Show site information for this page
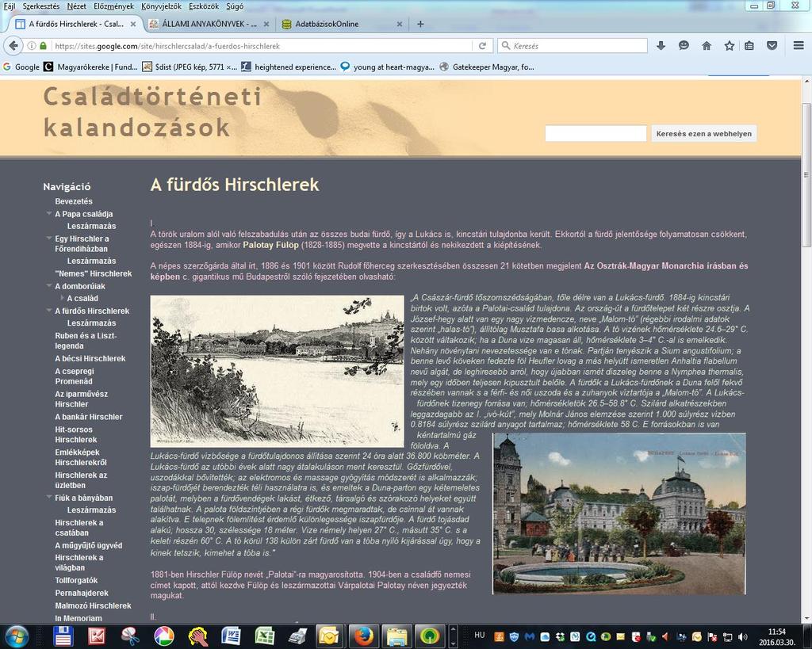Image resolution: width=812 pixels, height=649 pixels. click(x=32, y=45)
